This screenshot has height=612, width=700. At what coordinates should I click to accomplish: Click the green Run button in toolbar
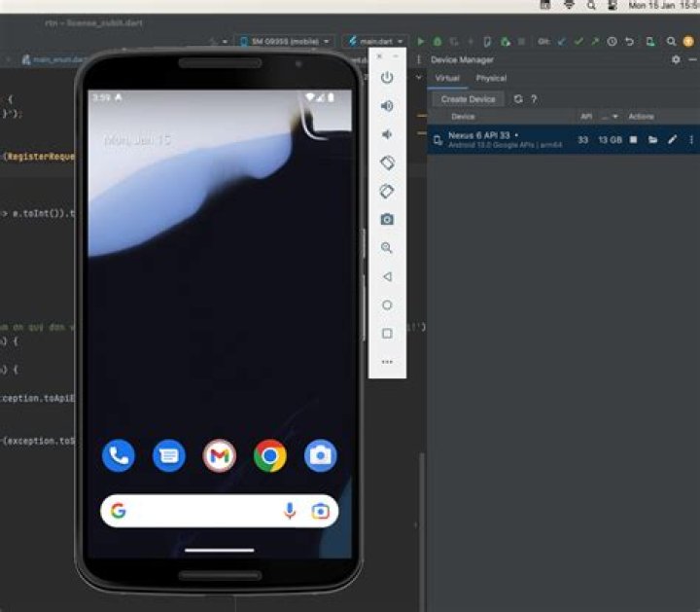tap(421, 42)
